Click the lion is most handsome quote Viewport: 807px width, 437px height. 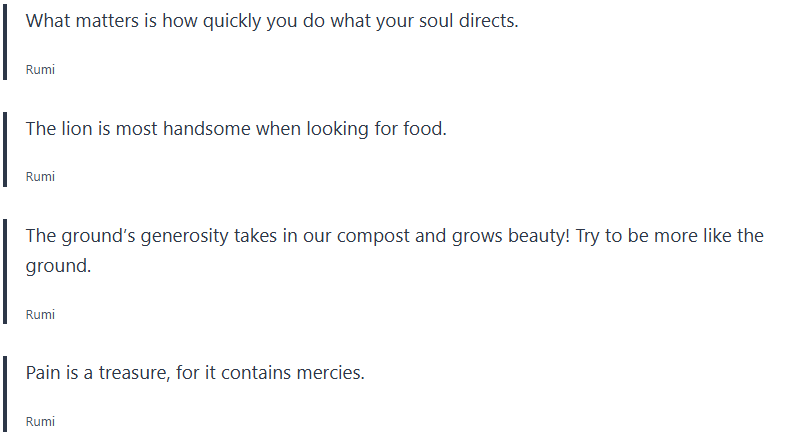[x=235, y=129]
